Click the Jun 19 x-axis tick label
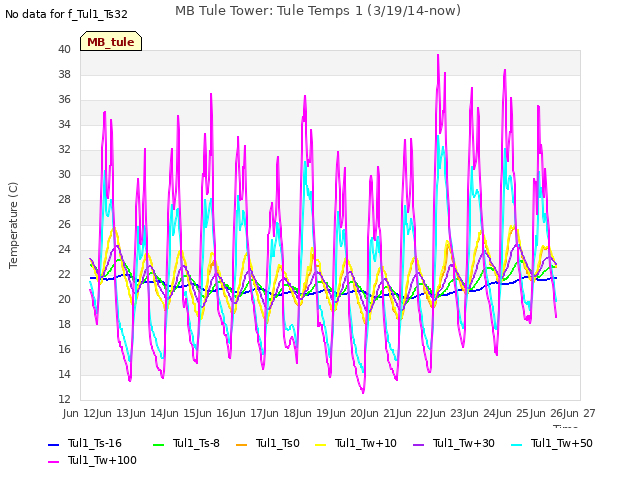This screenshot has height=480, width=640. [314, 413]
